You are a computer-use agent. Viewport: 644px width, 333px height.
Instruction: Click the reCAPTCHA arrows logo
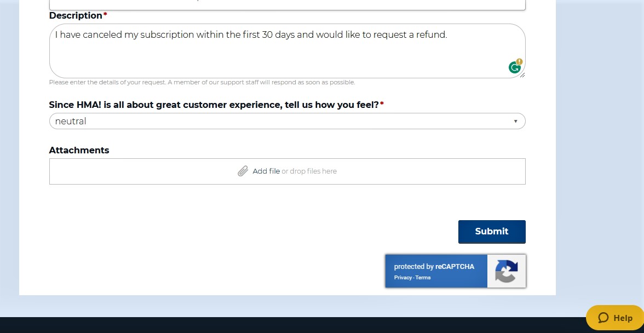(506, 271)
